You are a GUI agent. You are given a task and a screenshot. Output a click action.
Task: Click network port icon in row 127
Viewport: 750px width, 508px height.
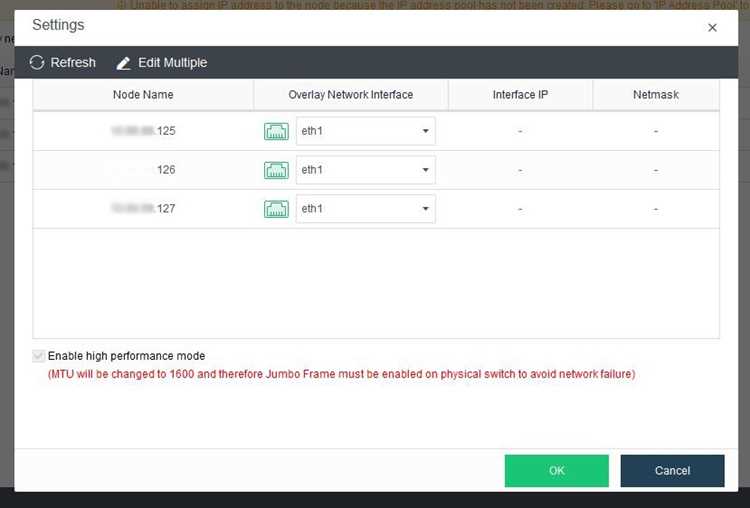point(276,209)
